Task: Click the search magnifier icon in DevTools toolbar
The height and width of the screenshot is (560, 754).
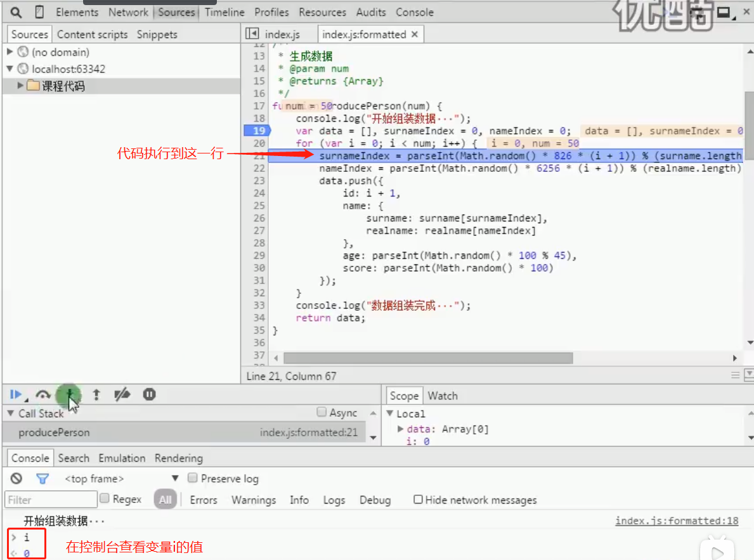Action: [x=15, y=12]
